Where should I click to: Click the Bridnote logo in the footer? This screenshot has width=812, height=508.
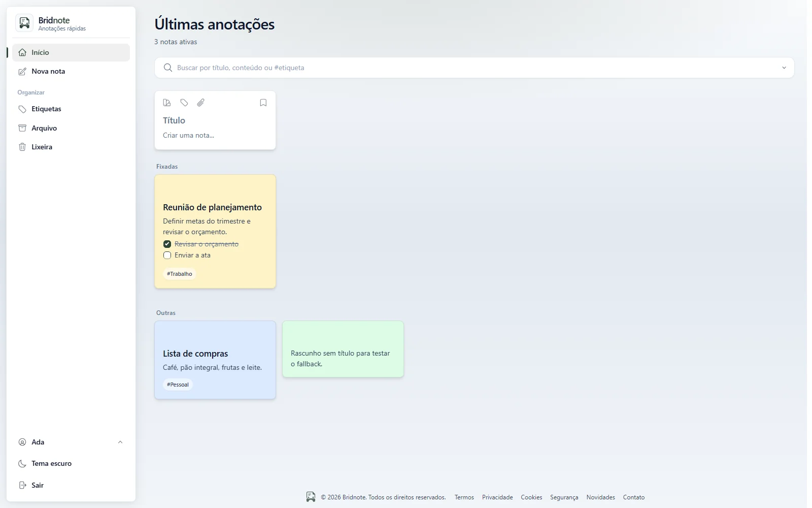(311, 497)
